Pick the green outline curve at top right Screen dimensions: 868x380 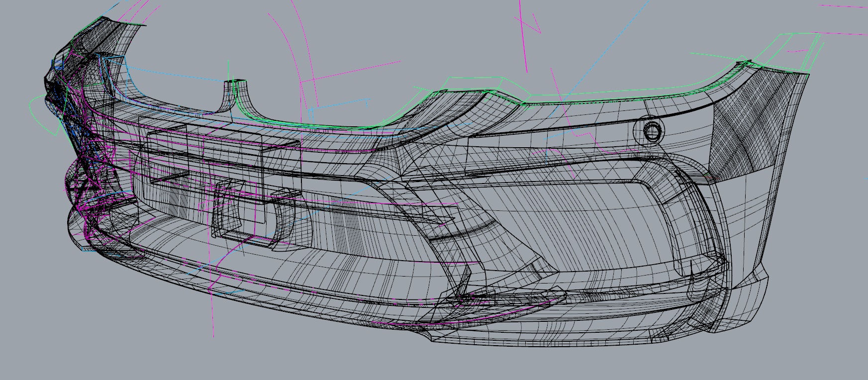point(796,35)
